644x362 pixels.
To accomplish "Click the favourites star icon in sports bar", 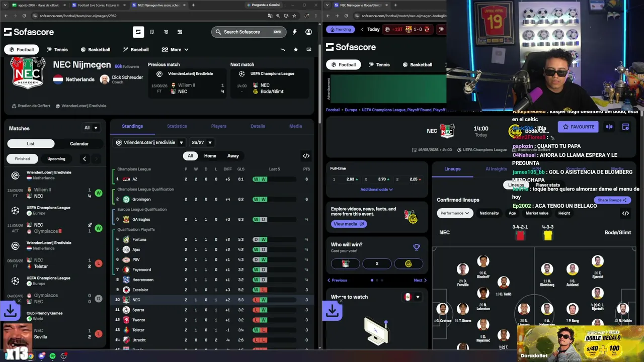I will tap(296, 50).
